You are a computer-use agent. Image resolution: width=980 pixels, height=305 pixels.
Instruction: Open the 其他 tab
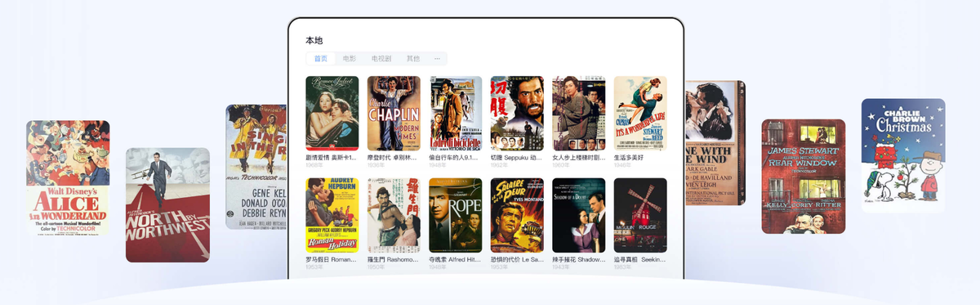413,59
